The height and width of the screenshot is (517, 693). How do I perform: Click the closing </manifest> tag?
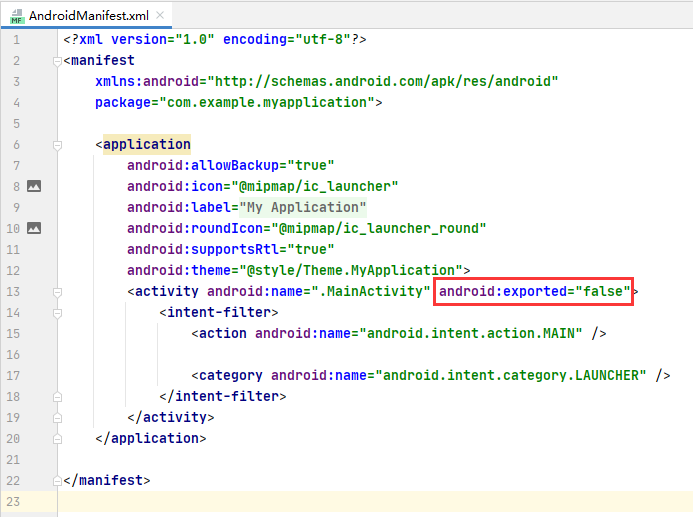click(107, 480)
